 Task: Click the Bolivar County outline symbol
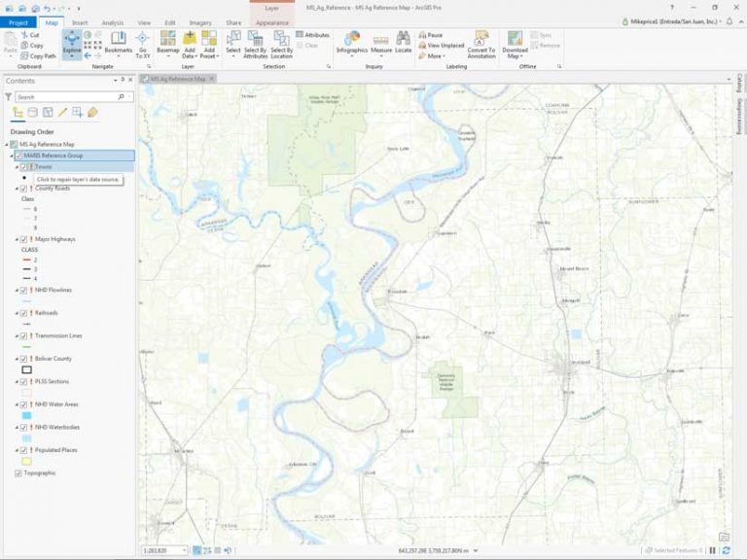click(x=26, y=369)
